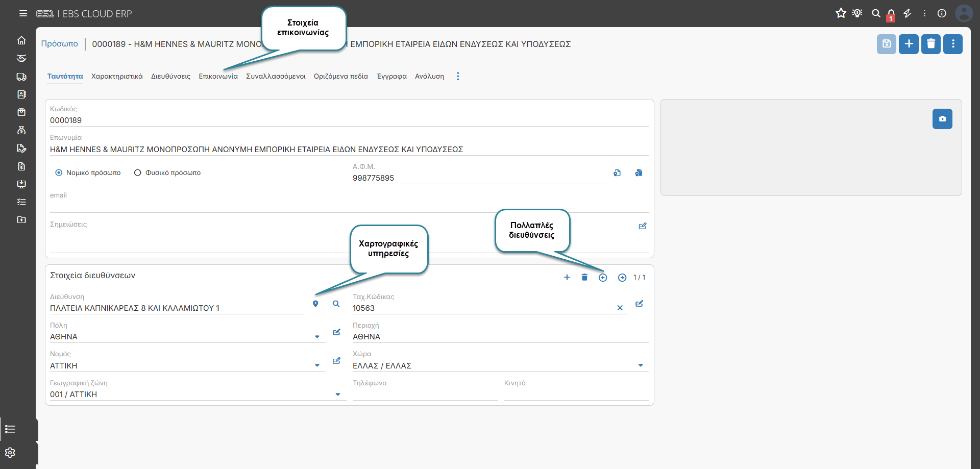Open the contacts book module in sidebar
Screen dimensions: 980x469
pyautogui.click(x=21, y=94)
